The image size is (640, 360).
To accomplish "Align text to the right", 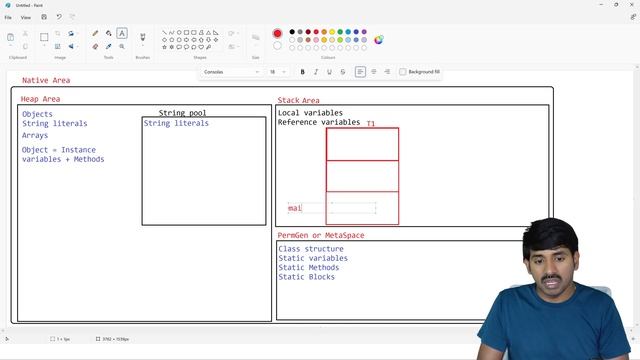I will point(387,72).
